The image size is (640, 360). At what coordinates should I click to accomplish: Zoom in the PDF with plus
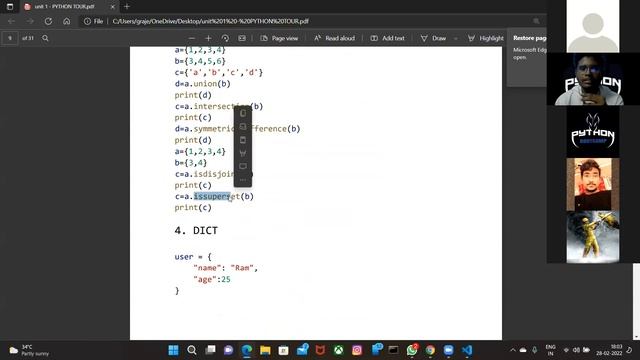tap(208, 38)
